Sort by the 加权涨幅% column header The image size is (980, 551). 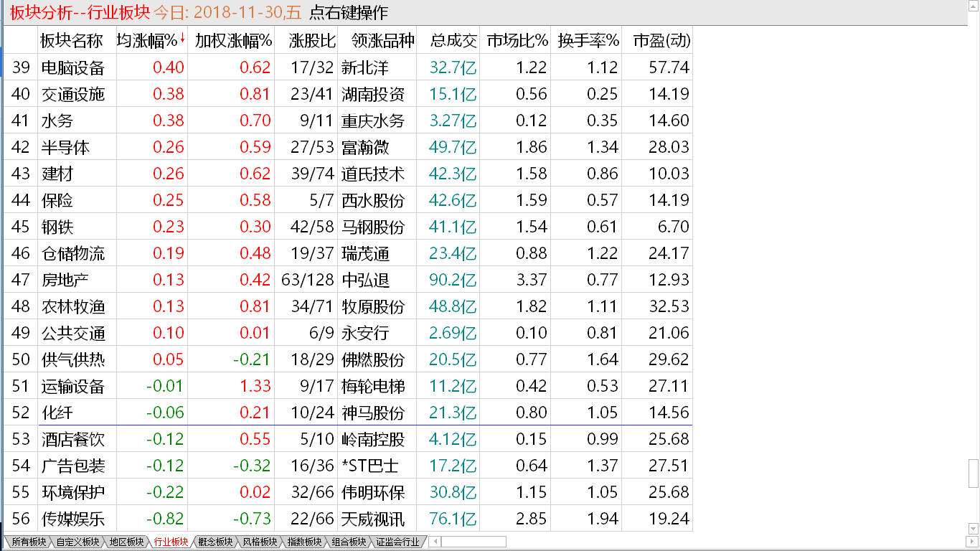233,41
